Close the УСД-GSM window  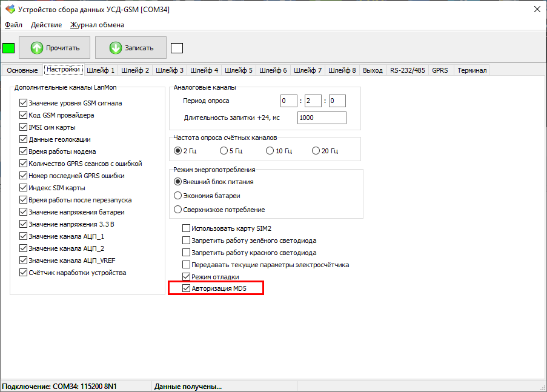point(537,10)
